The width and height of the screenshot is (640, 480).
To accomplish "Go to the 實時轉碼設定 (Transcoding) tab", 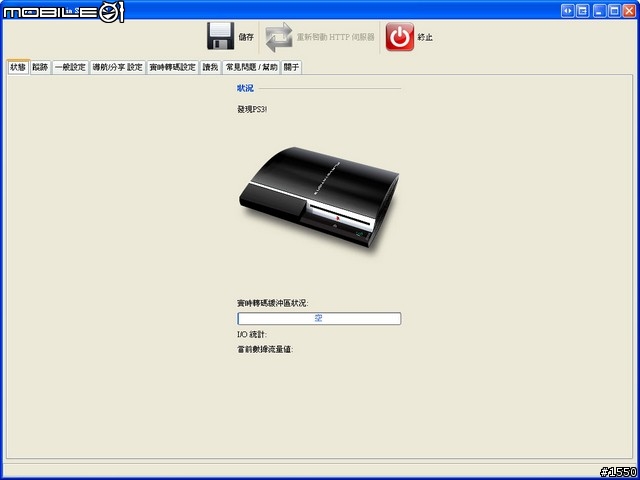I will click(x=173, y=67).
